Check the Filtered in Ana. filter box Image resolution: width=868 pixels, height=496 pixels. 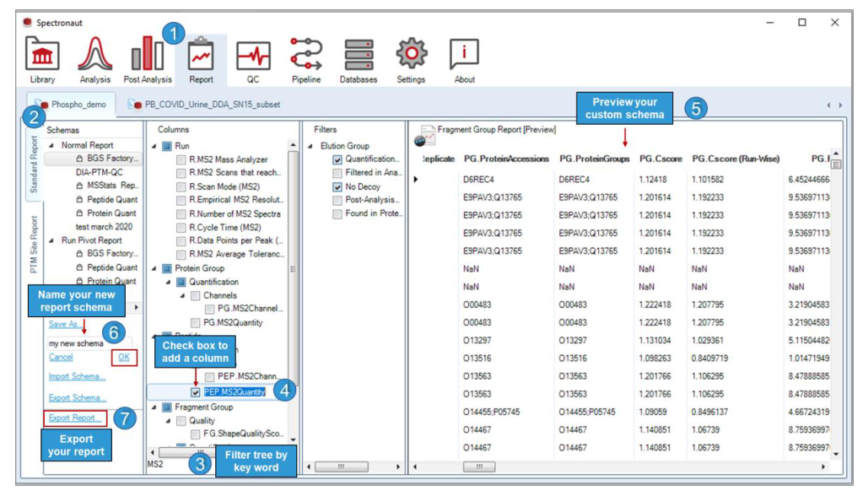click(x=337, y=173)
